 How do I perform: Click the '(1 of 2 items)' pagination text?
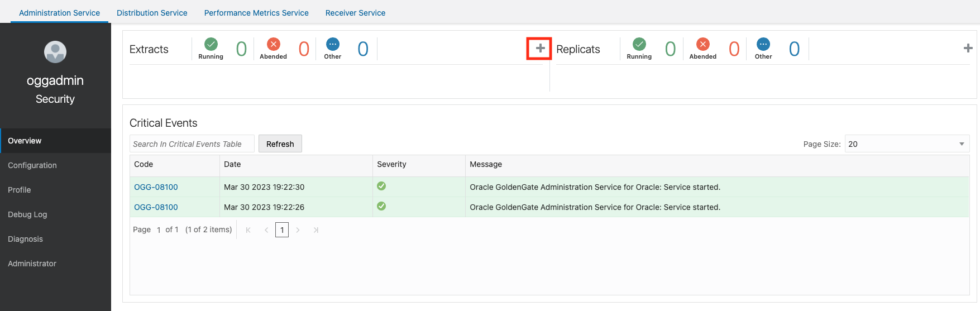[208, 229]
